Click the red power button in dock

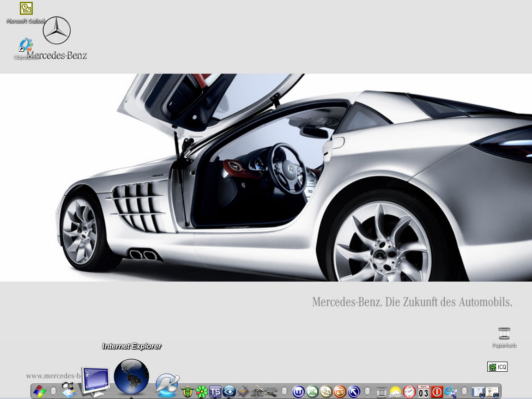click(437, 392)
